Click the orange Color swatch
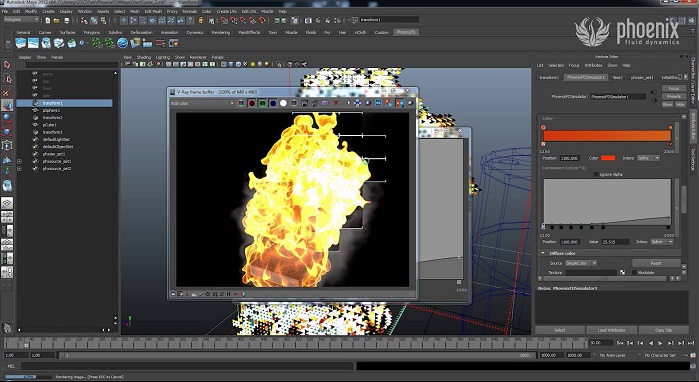Viewport: 699px width, 382px height. tap(608, 158)
